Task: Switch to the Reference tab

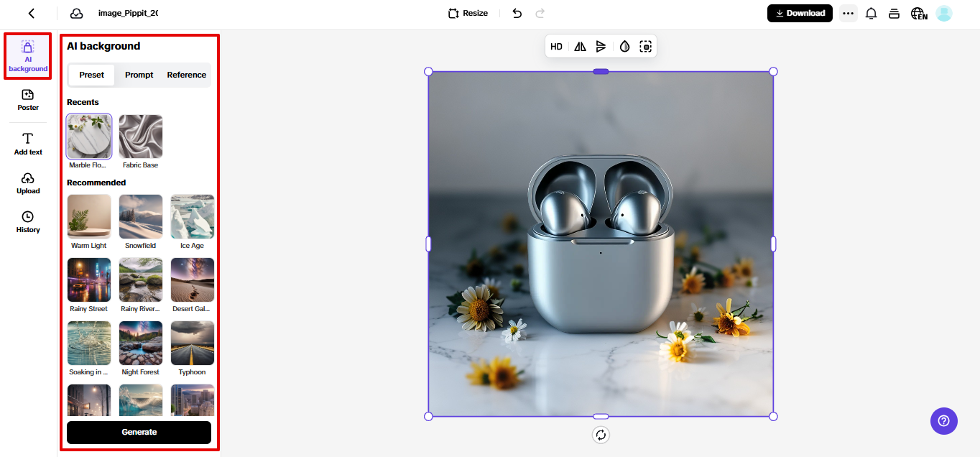Action: (x=186, y=75)
